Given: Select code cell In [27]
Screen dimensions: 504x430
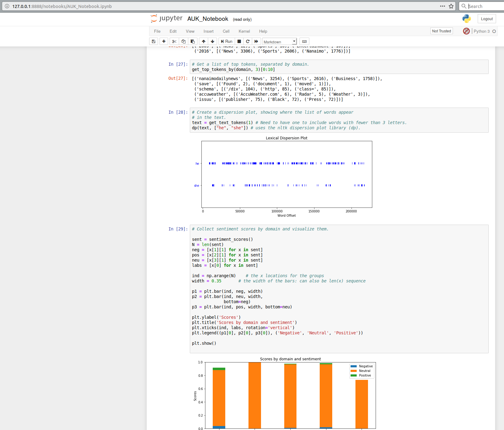Looking at the screenshot, I should (339, 67).
